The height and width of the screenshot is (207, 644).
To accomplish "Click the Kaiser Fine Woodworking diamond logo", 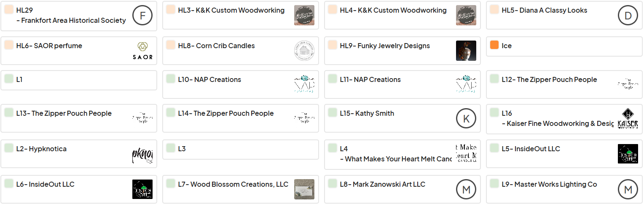I will point(628,118).
